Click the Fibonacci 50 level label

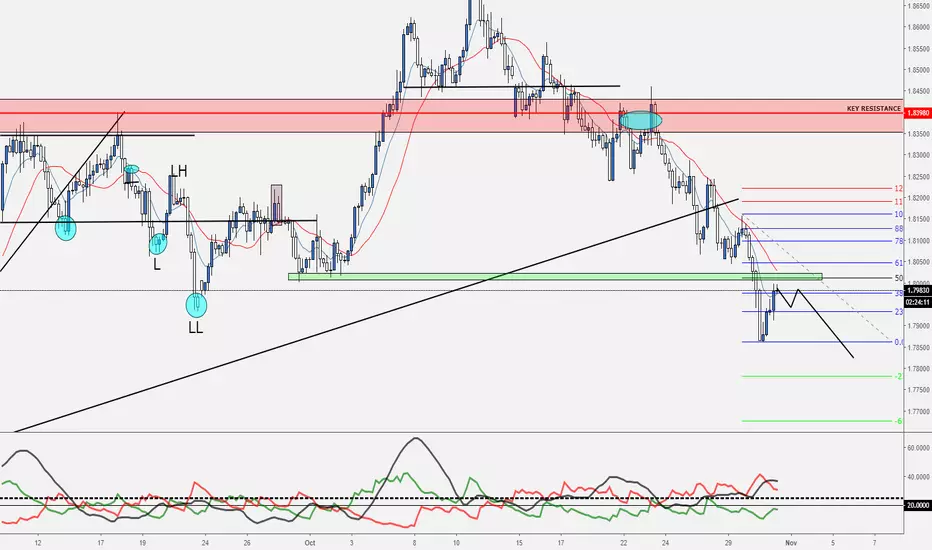click(899, 278)
